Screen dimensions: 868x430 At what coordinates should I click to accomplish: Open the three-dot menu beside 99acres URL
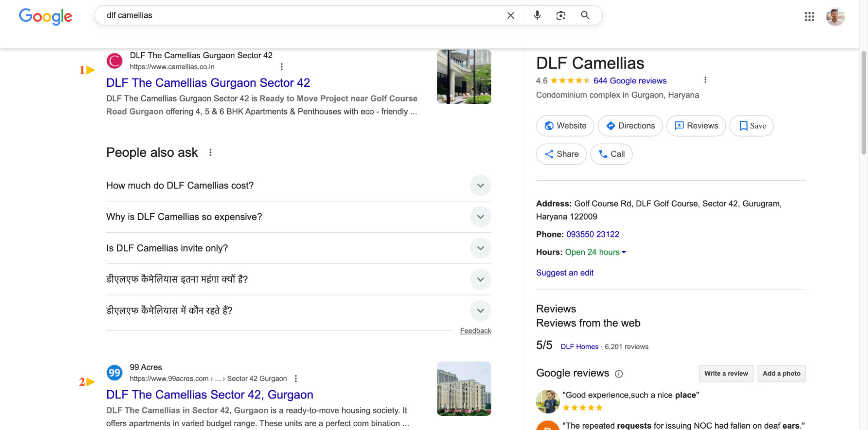tap(296, 379)
